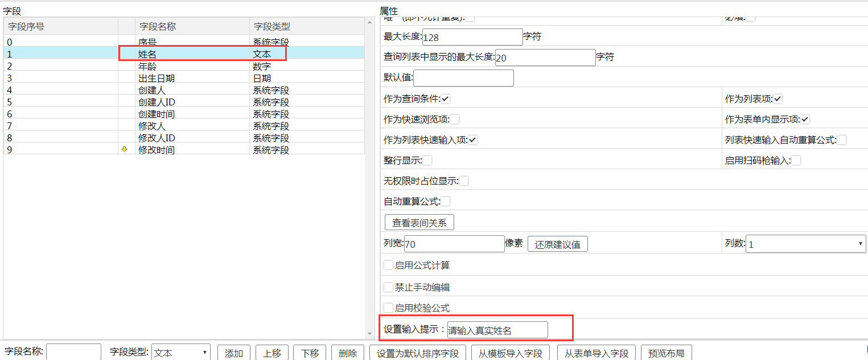The width and height of the screenshot is (868, 360).
Task: Click the 从模板导入字段 button
Action: click(x=511, y=353)
